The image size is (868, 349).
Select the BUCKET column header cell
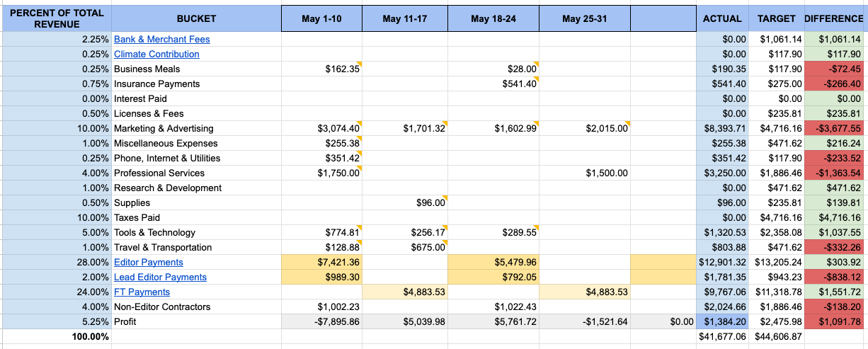[196, 18]
